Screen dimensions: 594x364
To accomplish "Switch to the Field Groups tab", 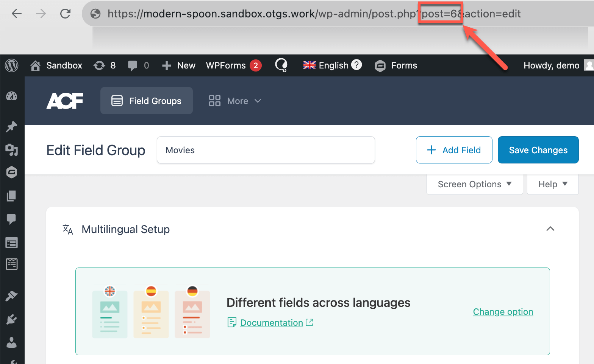I will 147,101.
